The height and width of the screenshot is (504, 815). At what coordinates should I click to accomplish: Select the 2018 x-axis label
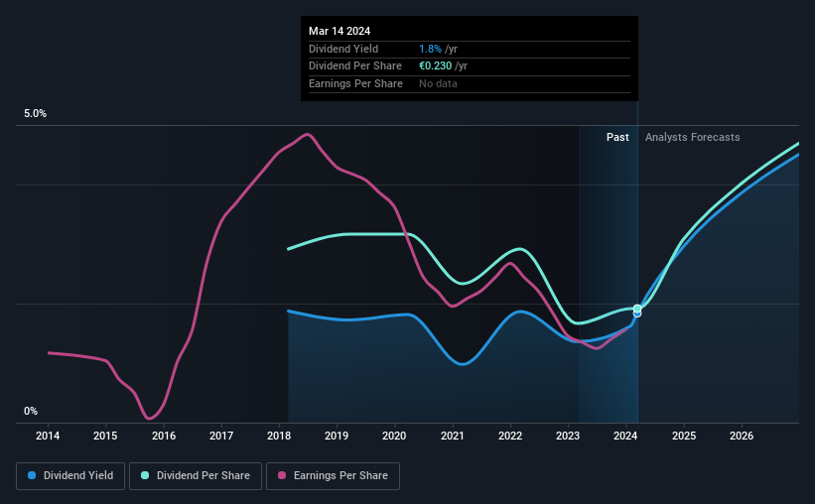(x=279, y=436)
